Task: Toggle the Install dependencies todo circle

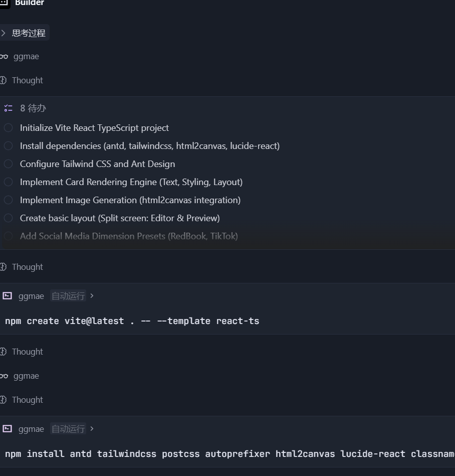Action: click(x=8, y=146)
